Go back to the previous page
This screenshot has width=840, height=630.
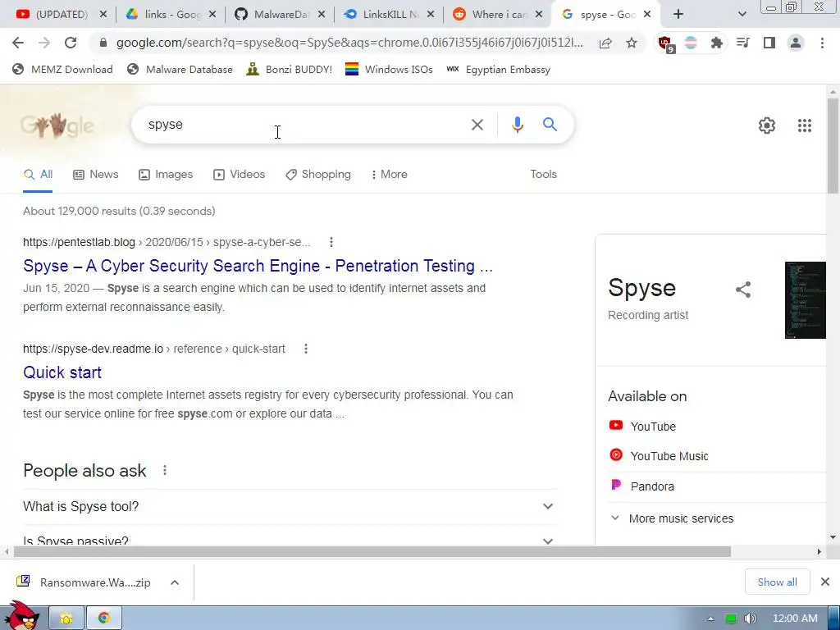point(18,43)
